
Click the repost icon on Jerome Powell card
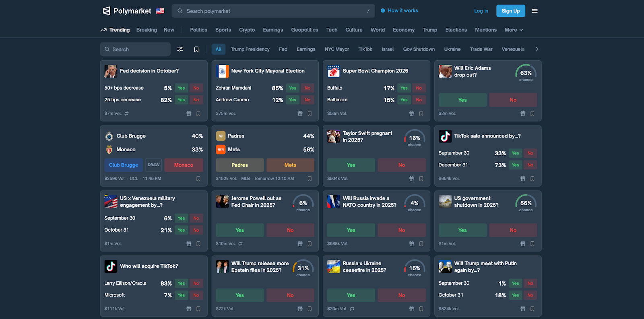(x=241, y=244)
